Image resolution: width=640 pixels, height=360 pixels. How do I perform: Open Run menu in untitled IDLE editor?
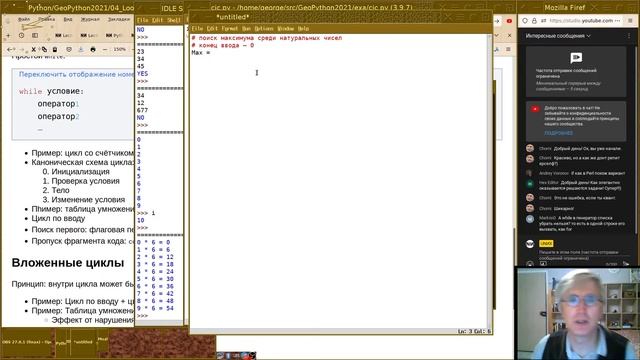click(246, 29)
